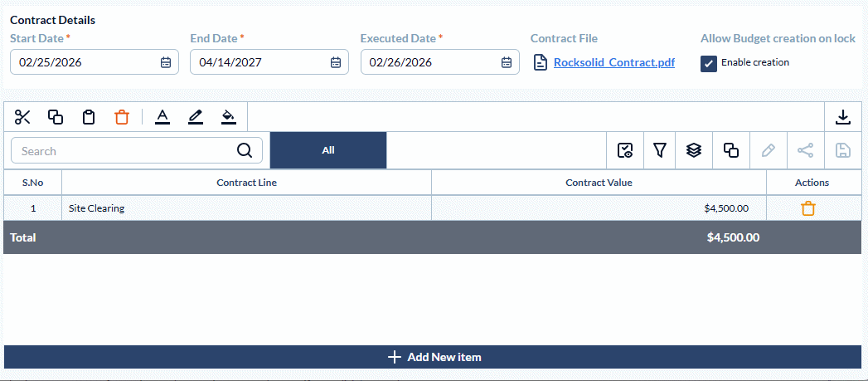Open the Rocksolid_Contract.pdf link

pos(614,62)
